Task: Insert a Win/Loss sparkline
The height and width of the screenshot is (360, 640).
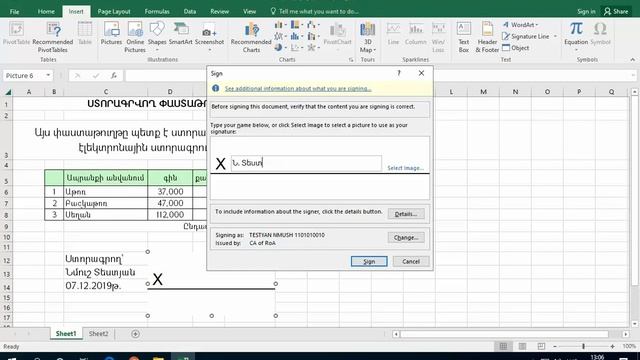Action: tap(438, 37)
